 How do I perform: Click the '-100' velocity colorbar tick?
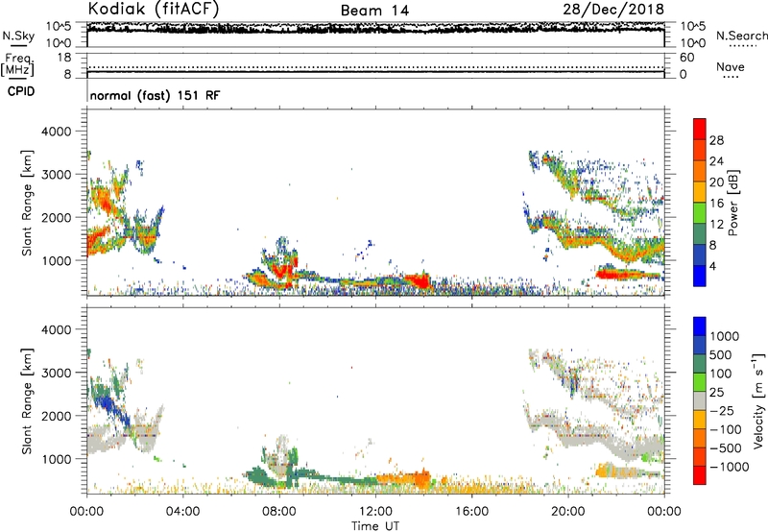[726, 429]
